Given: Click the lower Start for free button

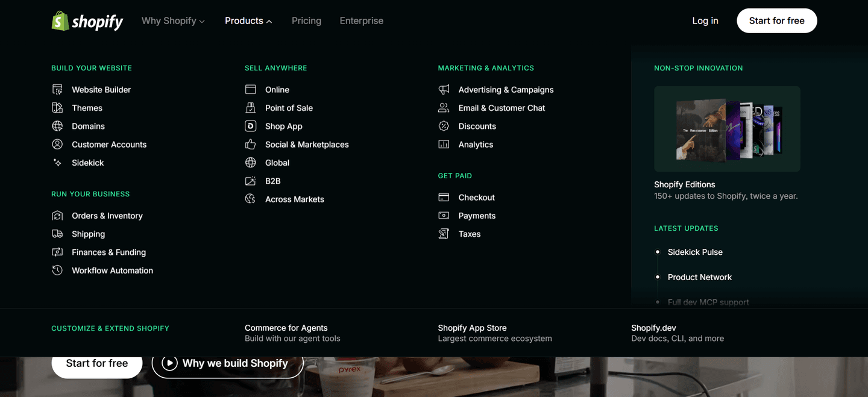Looking at the screenshot, I should pos(97,363).
